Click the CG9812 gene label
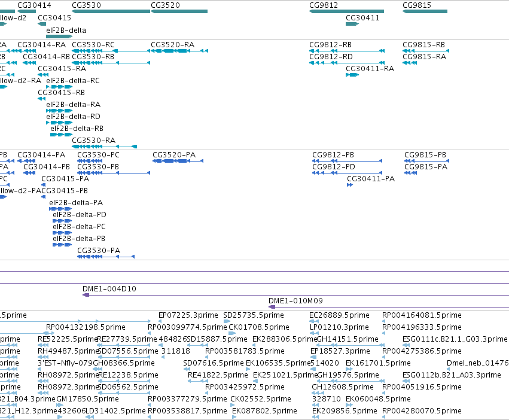509x420 pixels. click(324, 5)
